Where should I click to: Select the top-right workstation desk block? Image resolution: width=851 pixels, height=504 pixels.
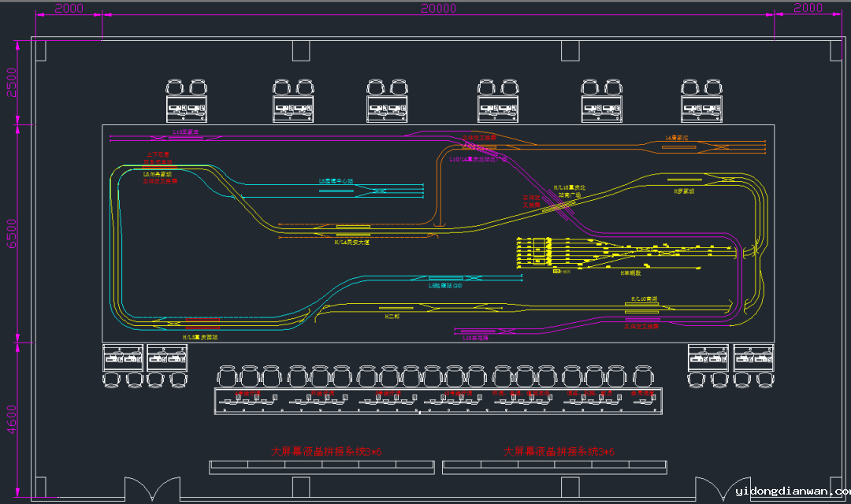702,110
